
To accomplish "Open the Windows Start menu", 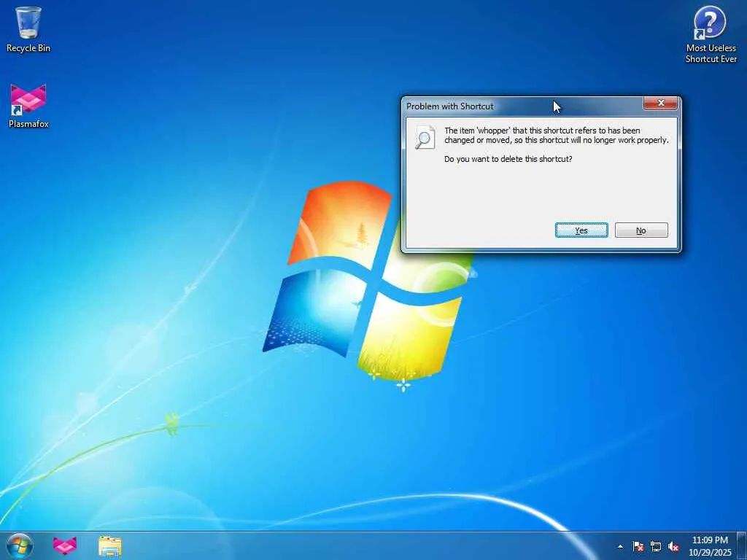I will tap(20, 545).
